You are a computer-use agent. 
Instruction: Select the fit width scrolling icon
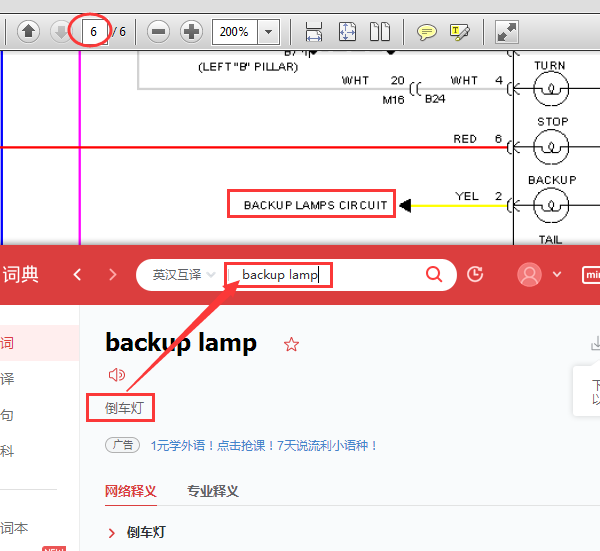(314, 31)
